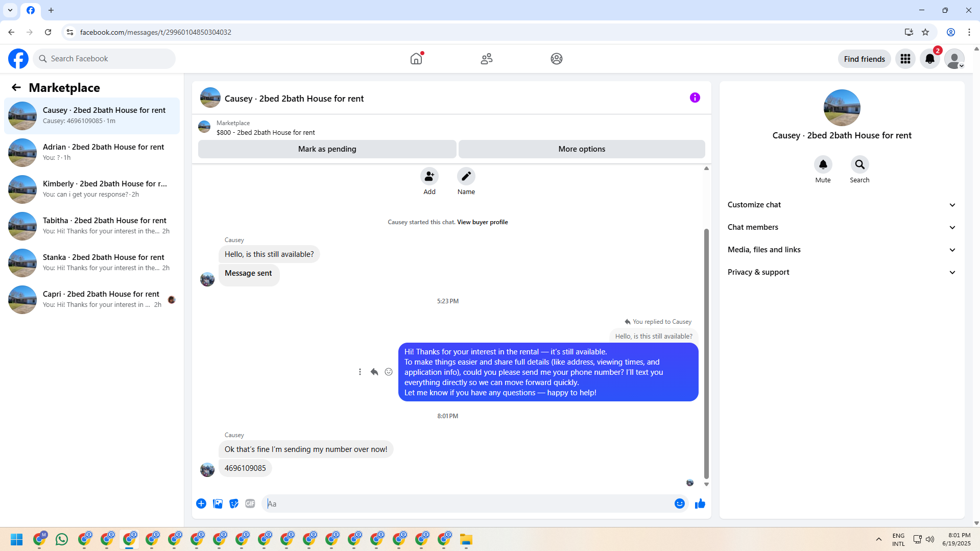Open the taskbar clock and date
The width and height of the screenshot is (980, 551).
pos(957,539)
